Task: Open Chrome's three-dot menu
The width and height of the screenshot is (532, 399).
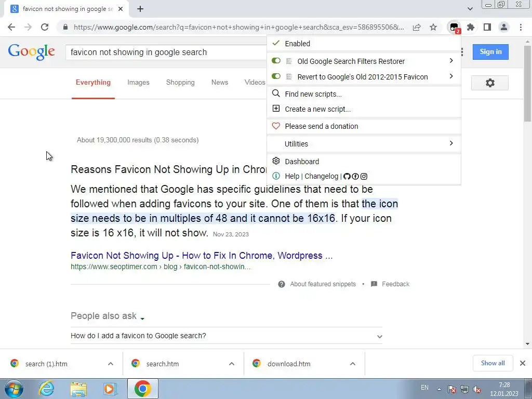Action: coord(521,27)
